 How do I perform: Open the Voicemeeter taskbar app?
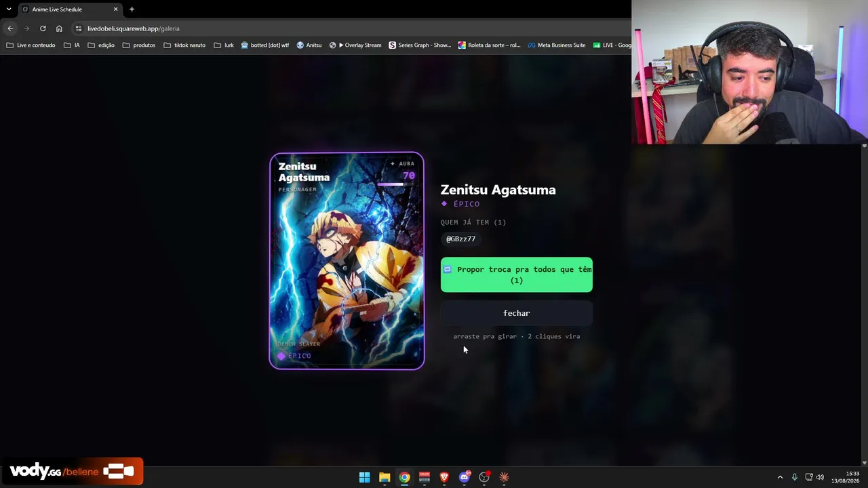click(425, 477)
